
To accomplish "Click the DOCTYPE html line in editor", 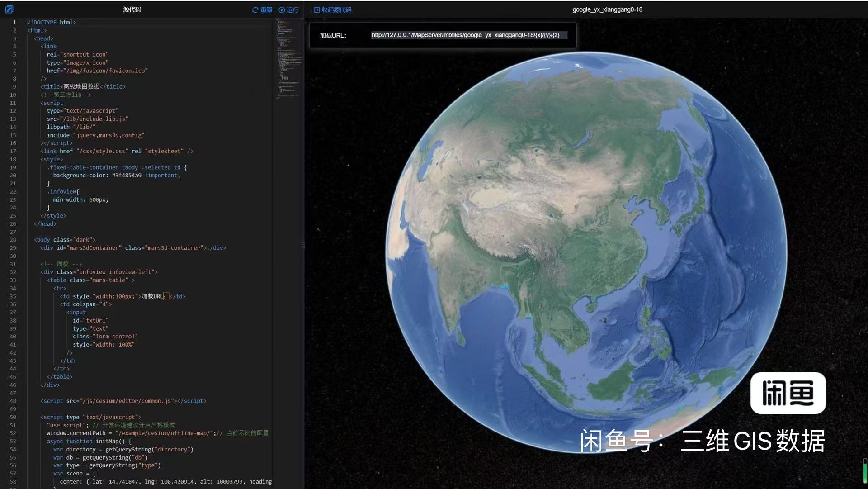I will click(51, 22).
